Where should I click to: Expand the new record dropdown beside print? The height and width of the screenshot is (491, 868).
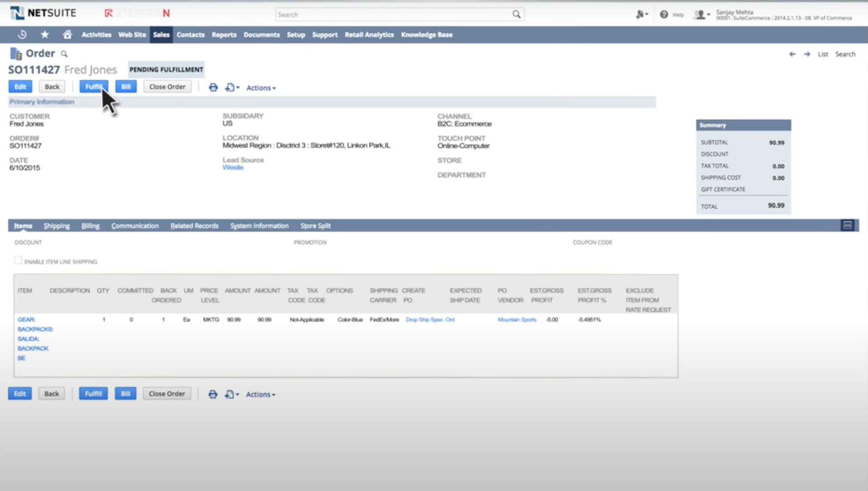[237, 87]
